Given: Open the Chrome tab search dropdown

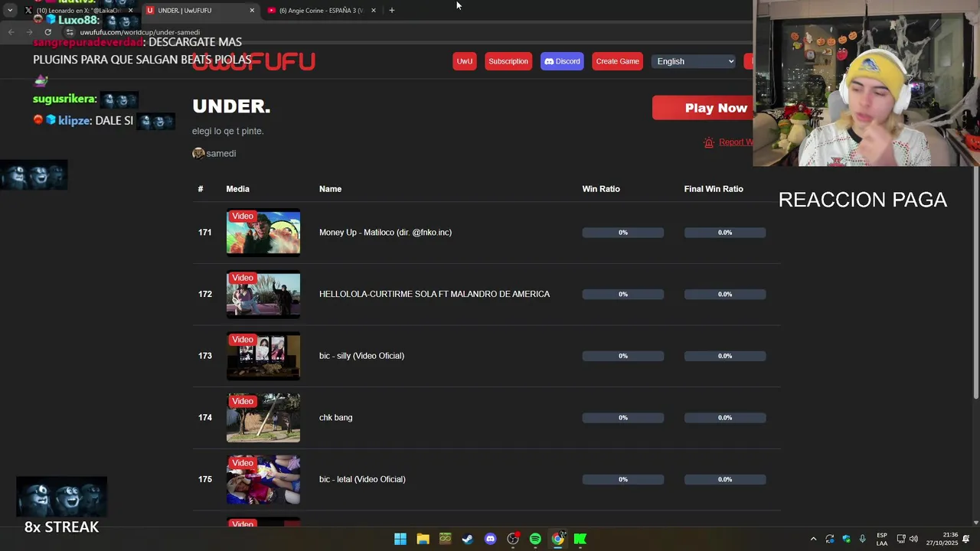Looking at the screenshot, I should pos(9,10).
